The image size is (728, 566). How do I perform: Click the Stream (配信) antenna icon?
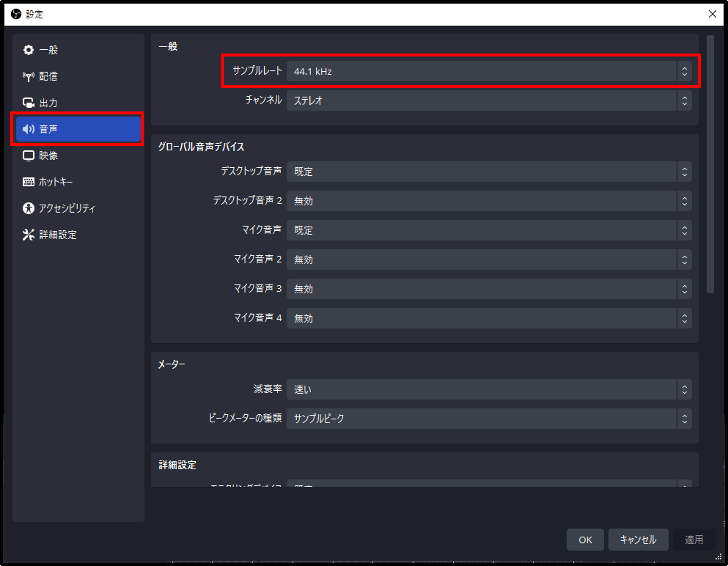(x=28, y=77)
